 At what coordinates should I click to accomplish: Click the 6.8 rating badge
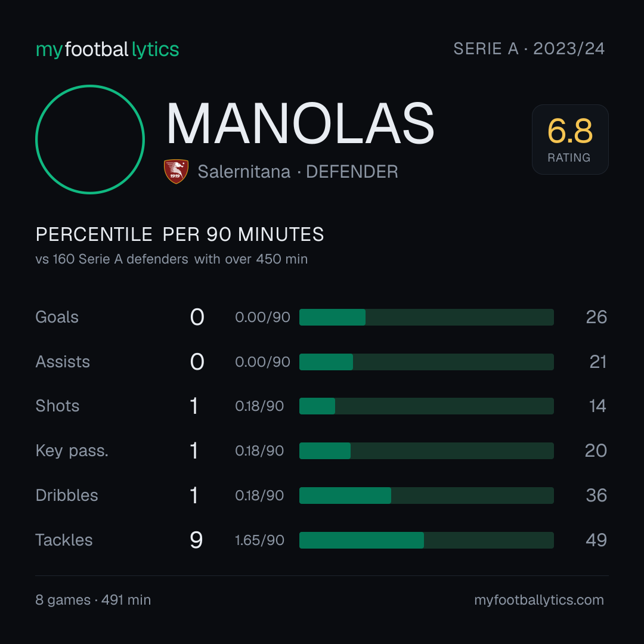(x=570, y=140)
